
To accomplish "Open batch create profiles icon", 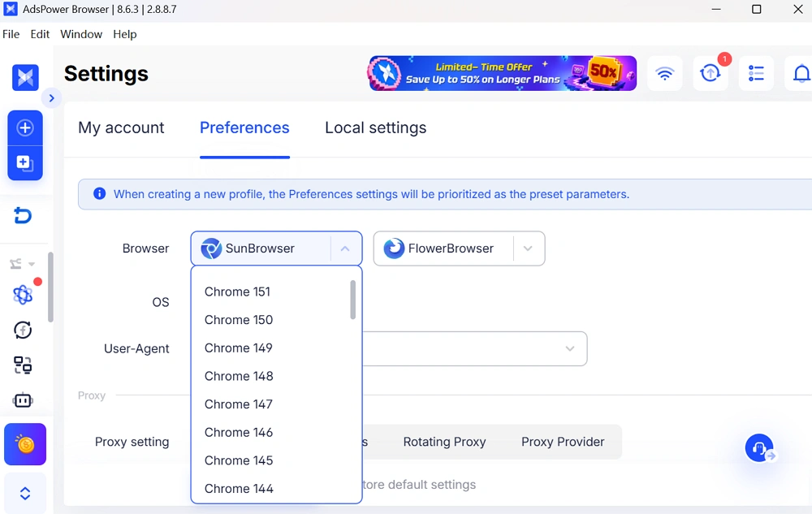I will [25, 163].
